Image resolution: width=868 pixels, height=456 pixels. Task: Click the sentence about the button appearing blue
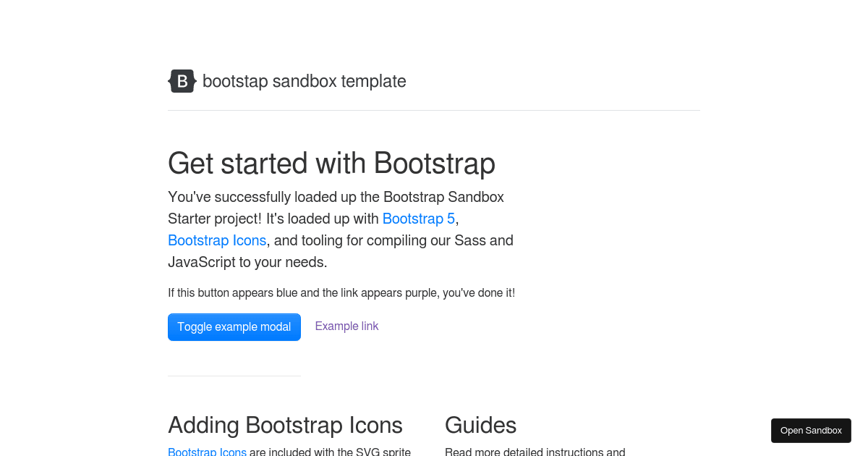pos(341,292)
